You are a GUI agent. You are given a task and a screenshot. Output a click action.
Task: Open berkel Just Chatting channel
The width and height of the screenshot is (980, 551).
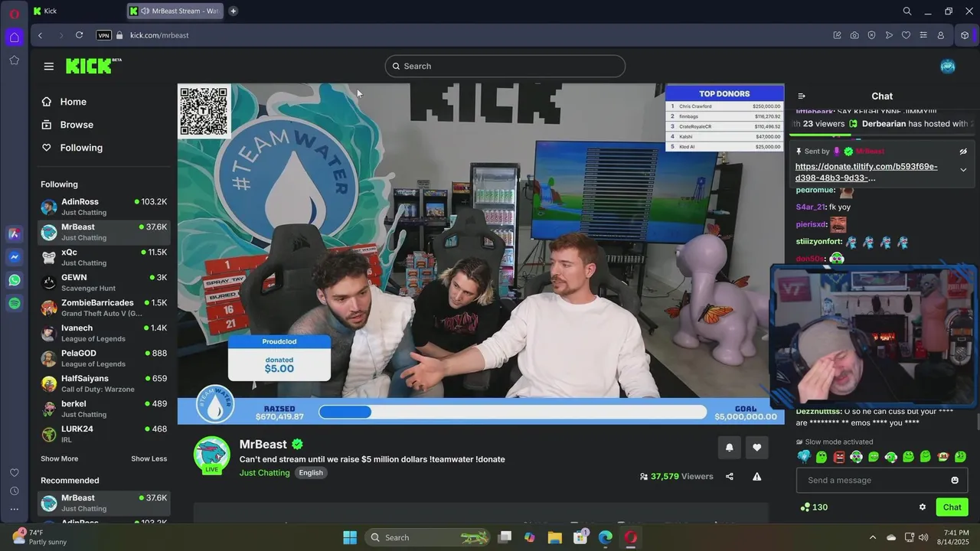point(104,409)
